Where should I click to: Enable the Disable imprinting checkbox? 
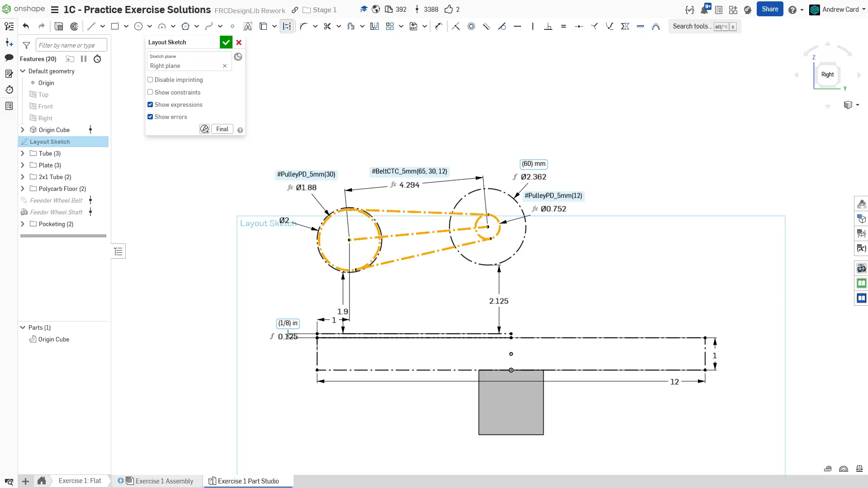(150, 80)
